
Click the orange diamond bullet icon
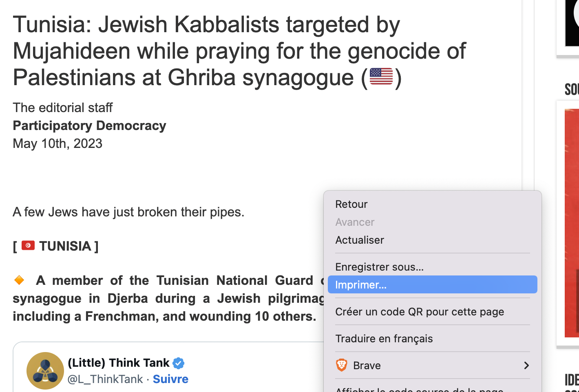[x=19, y=280]
